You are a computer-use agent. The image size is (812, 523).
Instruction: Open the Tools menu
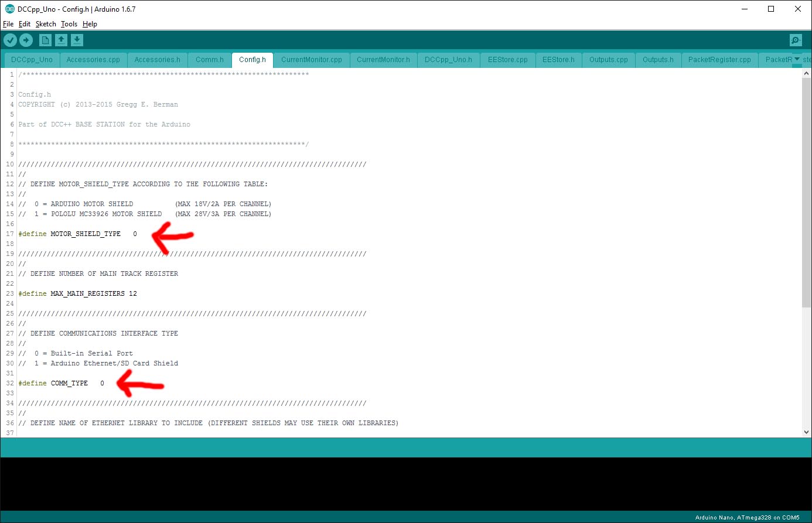[x=69, y=24]
